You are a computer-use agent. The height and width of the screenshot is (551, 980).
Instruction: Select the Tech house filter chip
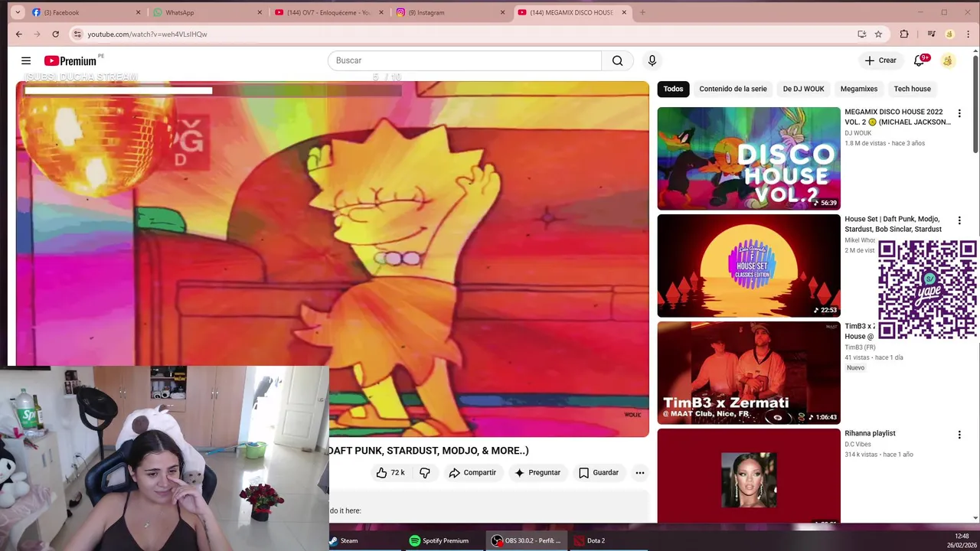[x=912, y=89]
